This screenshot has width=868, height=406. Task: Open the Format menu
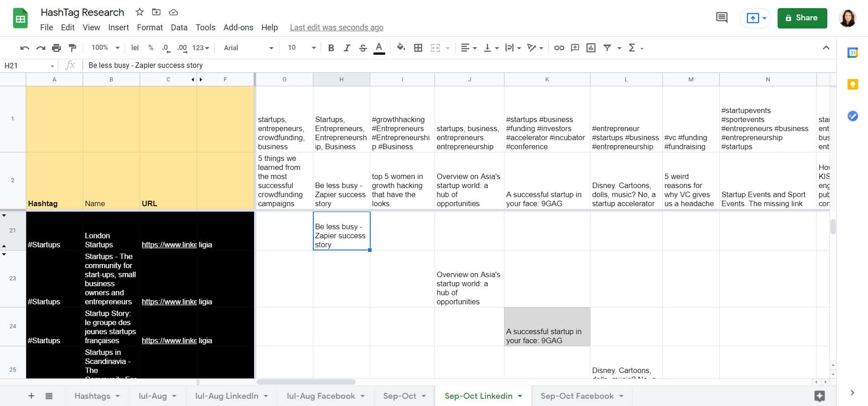150,28
